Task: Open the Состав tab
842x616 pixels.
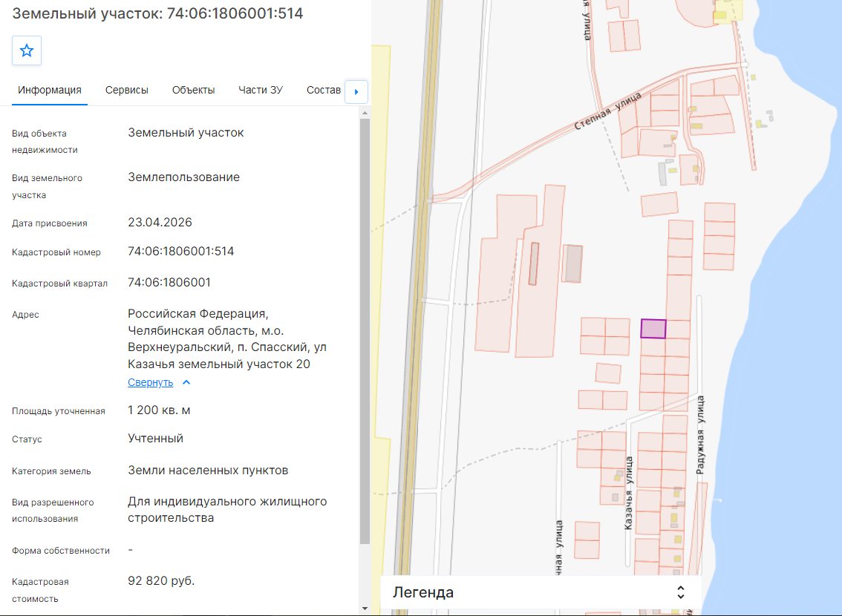Action: 323,90
